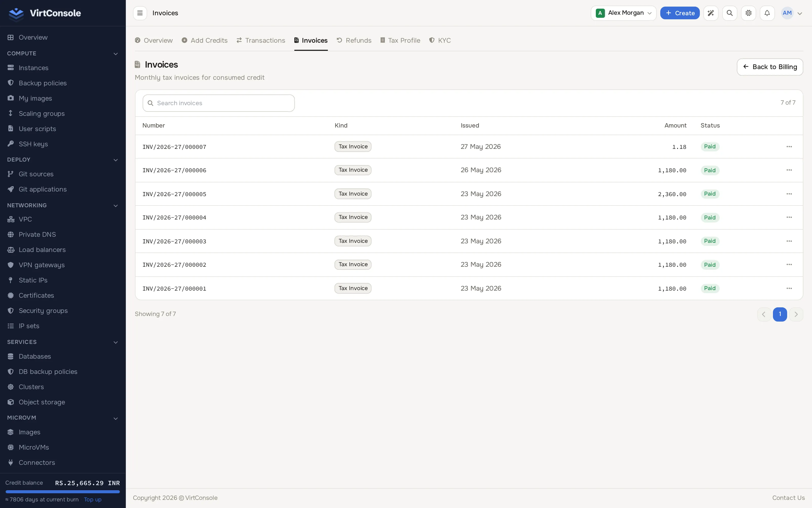Open the magic wand assistant icon
This screenshot has width=812, height=508.
[x=711, y=13]
